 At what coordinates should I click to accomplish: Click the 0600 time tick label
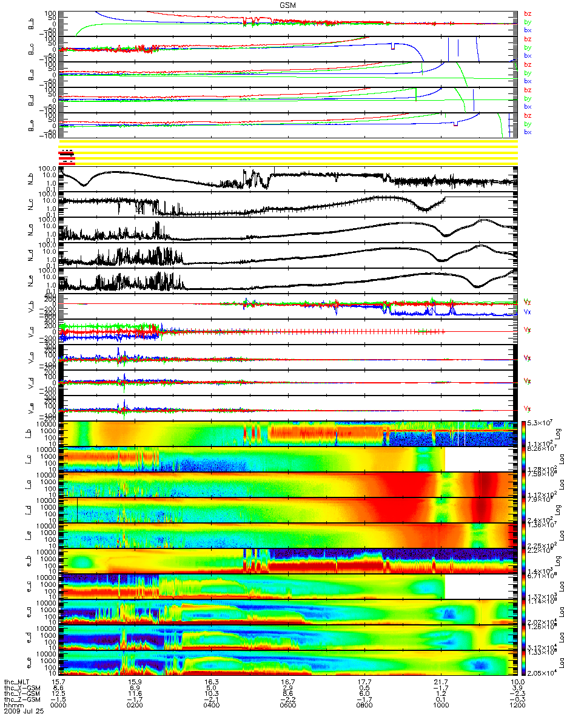pyautogui.click(x=287, y=704)
